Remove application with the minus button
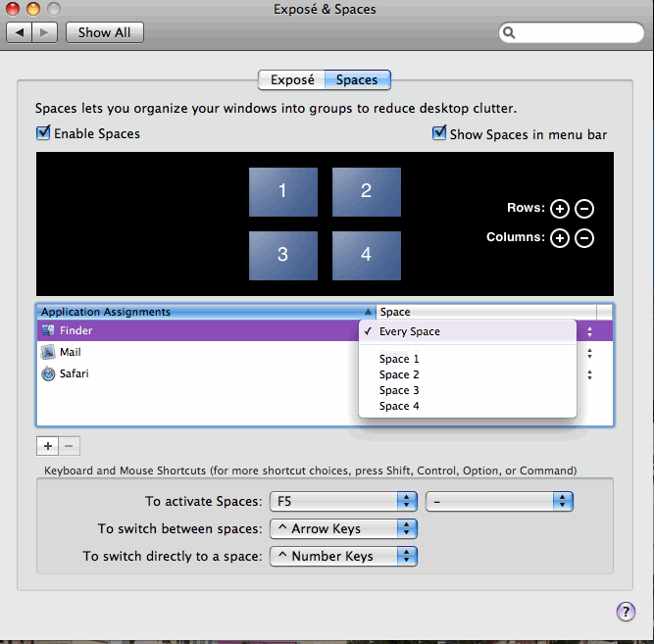The width and height of the screenshot is (654, 644). pos(70,446)
